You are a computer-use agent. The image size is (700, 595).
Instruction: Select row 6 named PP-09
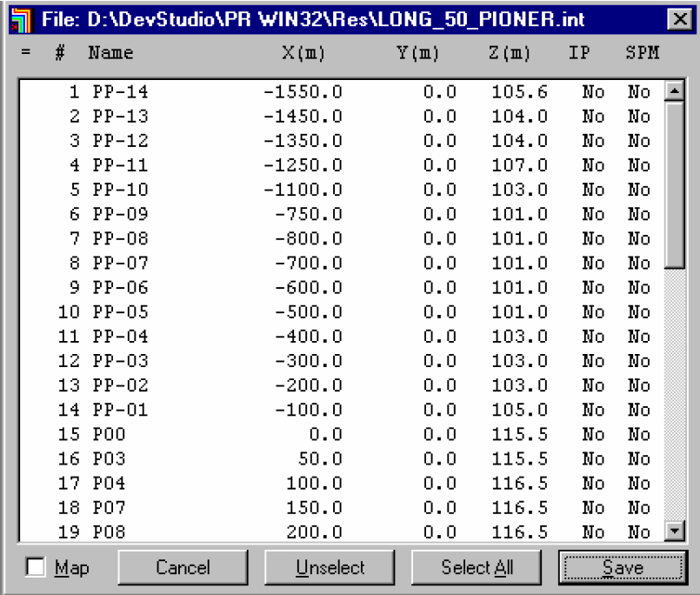pyautogui.click(x=342, y=214)
